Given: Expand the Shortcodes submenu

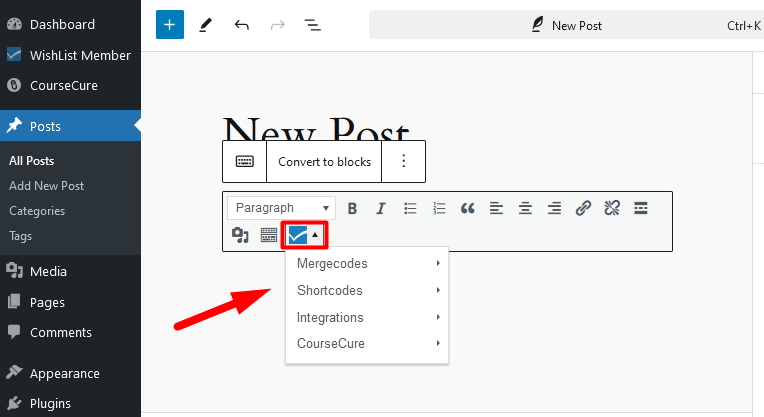Looking at the screenshot, I should tap(367, 290).
